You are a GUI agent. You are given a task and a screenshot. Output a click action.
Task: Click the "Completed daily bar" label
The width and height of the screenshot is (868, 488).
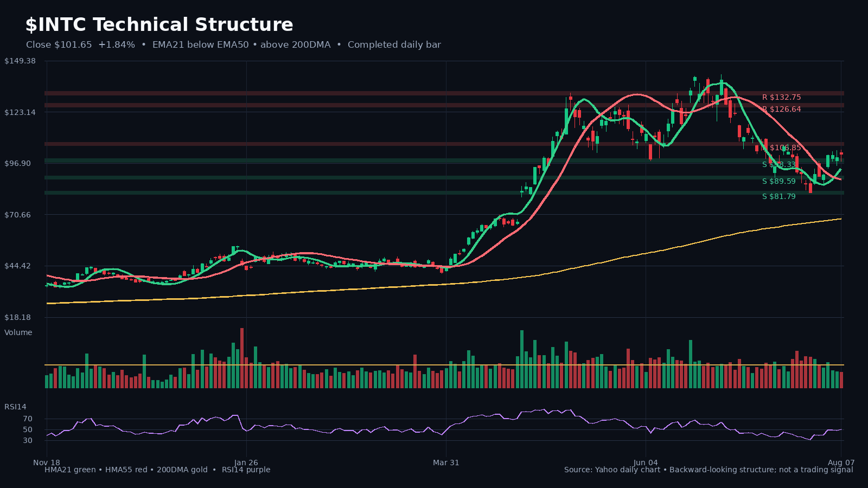(394, 45)
